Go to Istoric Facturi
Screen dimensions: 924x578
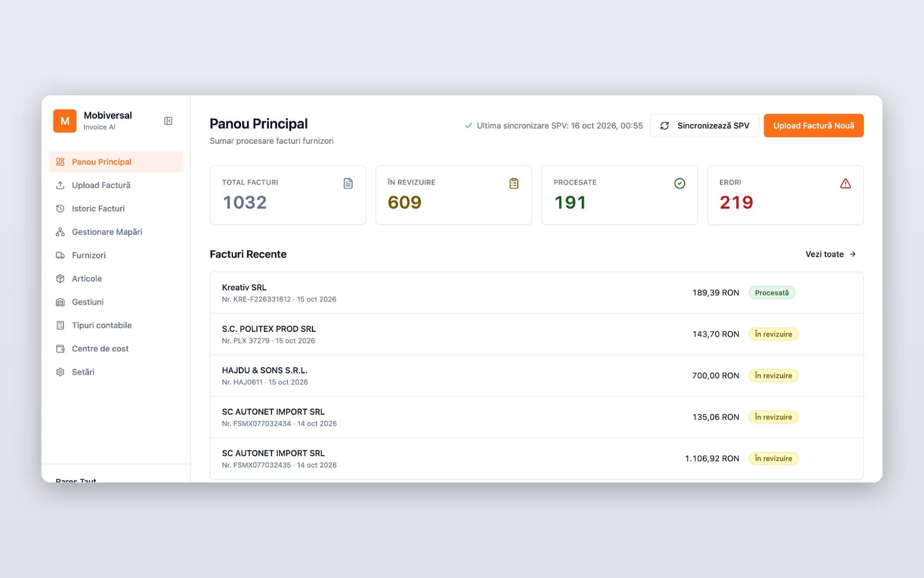point(116,209)
